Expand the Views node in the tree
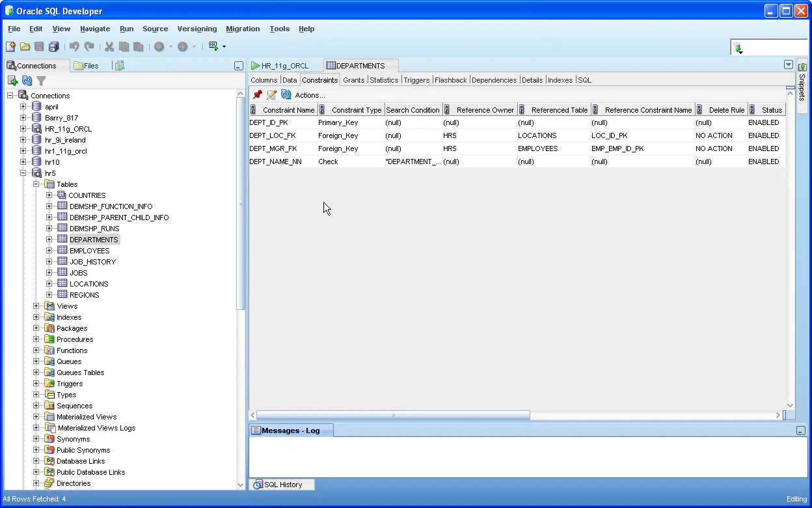This screenshot has height=508, width=812. pyautogui.click(x=37, y=305)
